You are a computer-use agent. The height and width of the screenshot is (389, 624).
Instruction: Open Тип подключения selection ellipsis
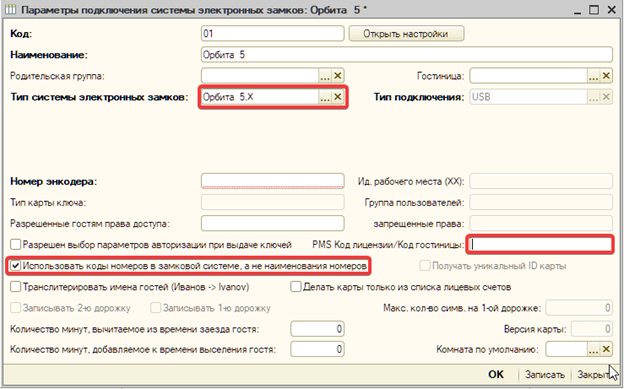(593, 97)
